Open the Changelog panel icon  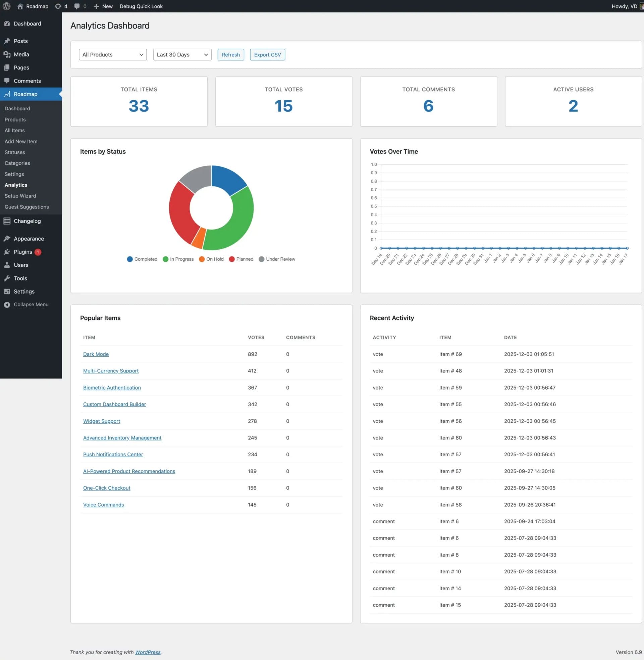pyautogui.click(x=8, y=221)
